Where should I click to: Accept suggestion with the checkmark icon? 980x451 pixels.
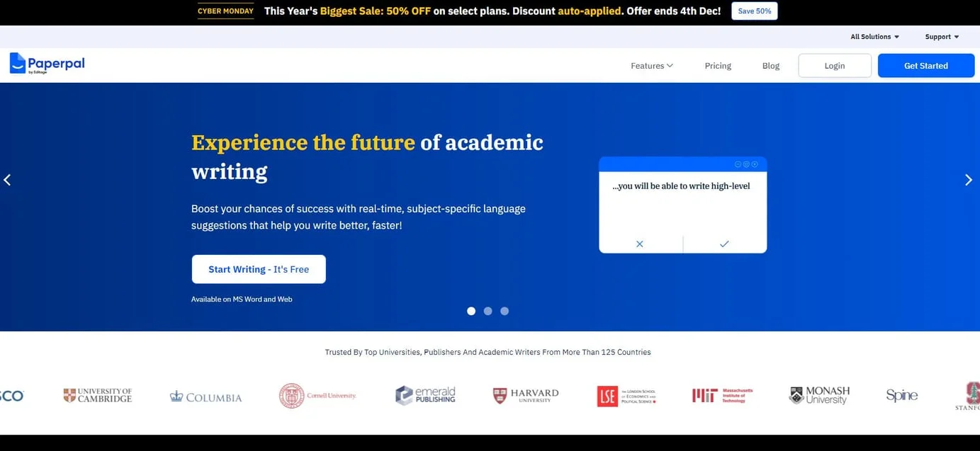724,244
